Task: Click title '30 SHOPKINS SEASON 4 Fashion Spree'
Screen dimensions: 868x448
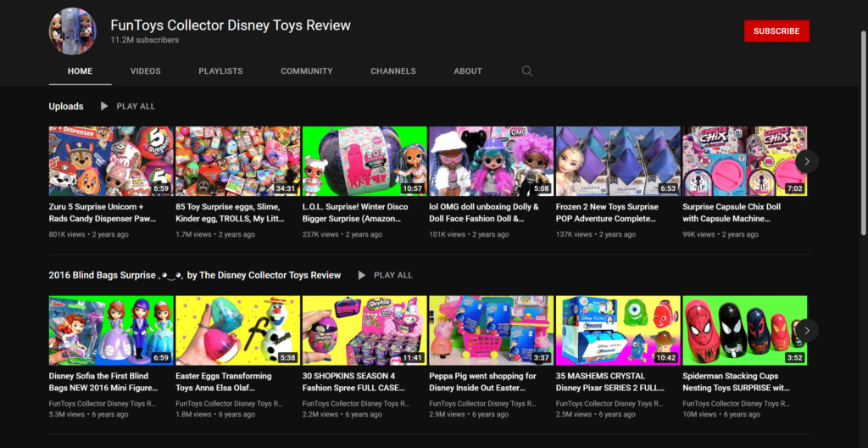Action: click(x=353, y=382)
